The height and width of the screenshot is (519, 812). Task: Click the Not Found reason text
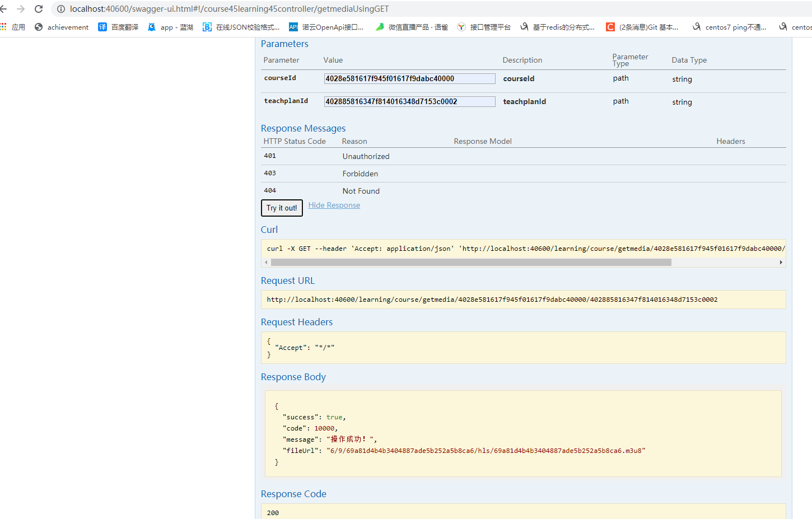[x=361, y=191]
